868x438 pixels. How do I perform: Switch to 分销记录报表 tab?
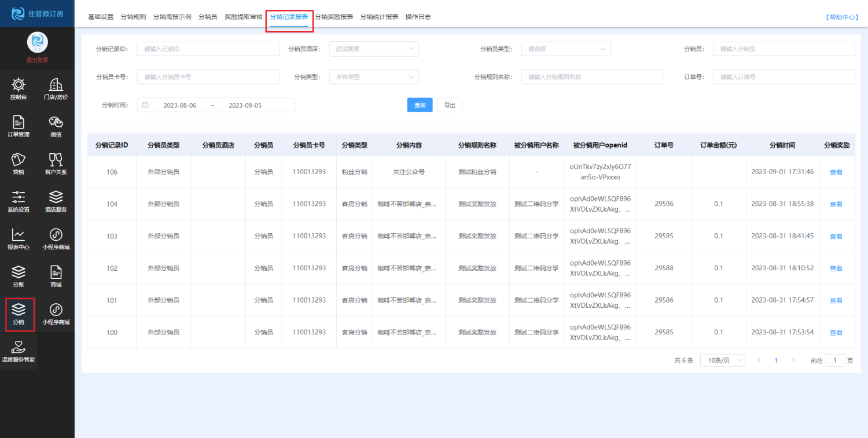tap(289, 17)
